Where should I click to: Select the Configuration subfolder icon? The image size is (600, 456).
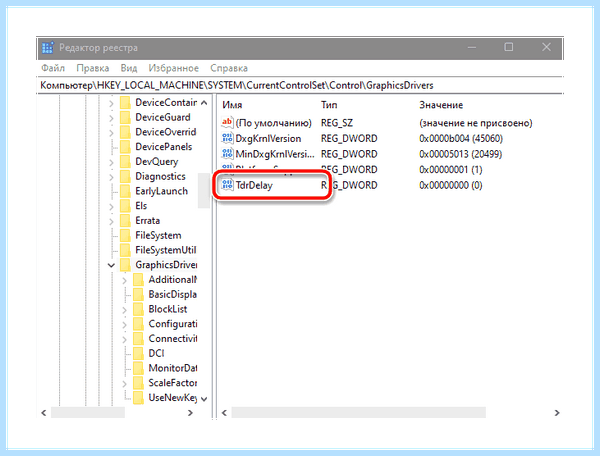pos(139,324)
